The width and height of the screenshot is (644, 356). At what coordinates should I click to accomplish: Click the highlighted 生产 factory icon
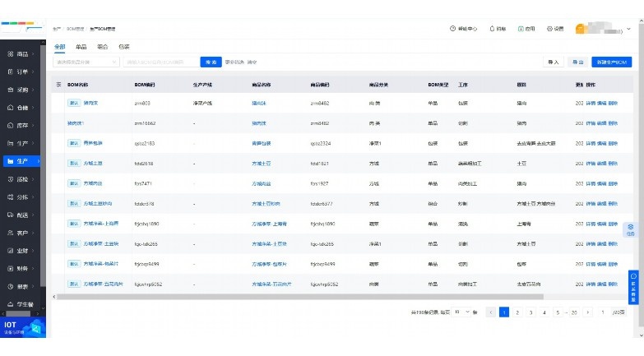coord(11,161)
